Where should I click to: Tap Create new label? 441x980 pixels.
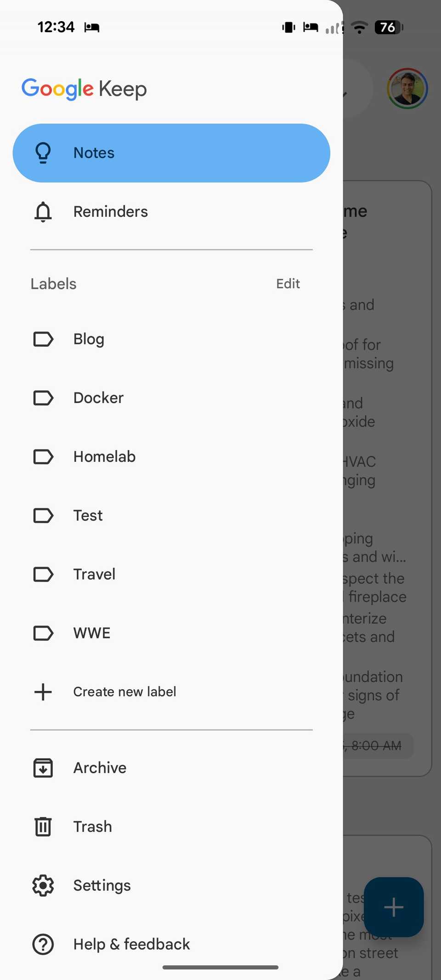124,692
